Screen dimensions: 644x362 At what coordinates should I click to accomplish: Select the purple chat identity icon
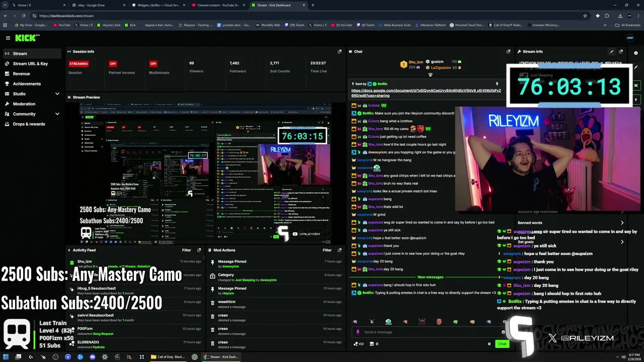point(358,332)
